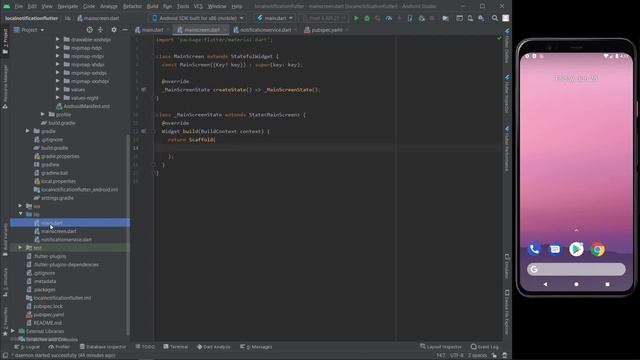Toggle the Structure side panel
Screen dimensions: 640x360
5,282
